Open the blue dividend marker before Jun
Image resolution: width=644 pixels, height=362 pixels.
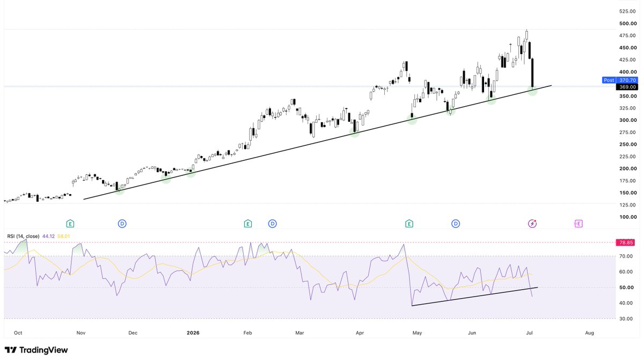pyautogui.click(x=456, y=223)
